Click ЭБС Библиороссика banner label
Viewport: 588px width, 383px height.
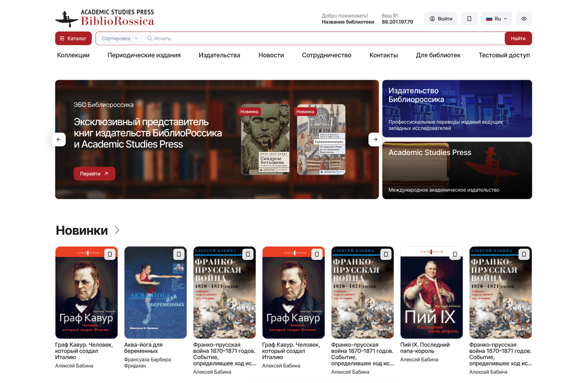click(x=103, y=105)
